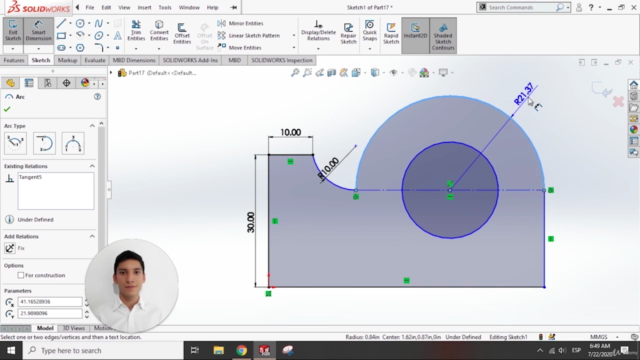Screen dimensions: 640x360
Task: Collapse the Existing Relations section
Action: coord(92,166)
